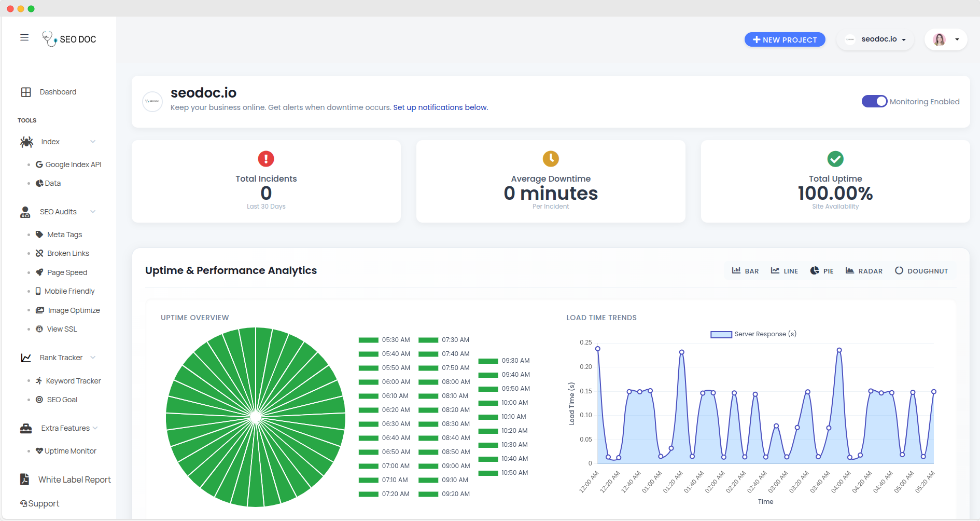Click the green Total Uptime checkmark icon
Screen dimensions: 980x521
coord(835,159)
